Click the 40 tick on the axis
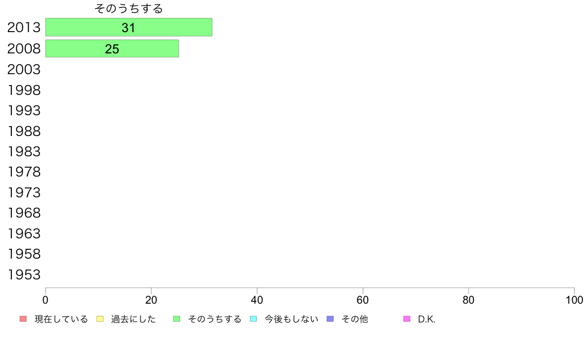588x364 pixels. pos(257,300)
